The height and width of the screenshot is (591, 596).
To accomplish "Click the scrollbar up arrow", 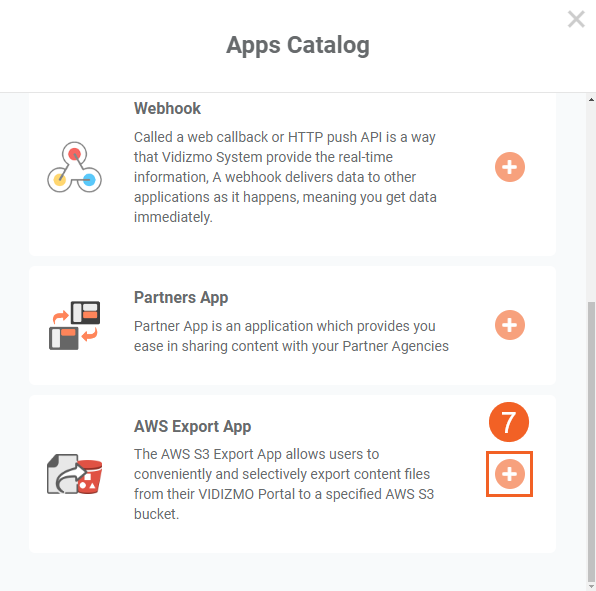I will point(591,100).
